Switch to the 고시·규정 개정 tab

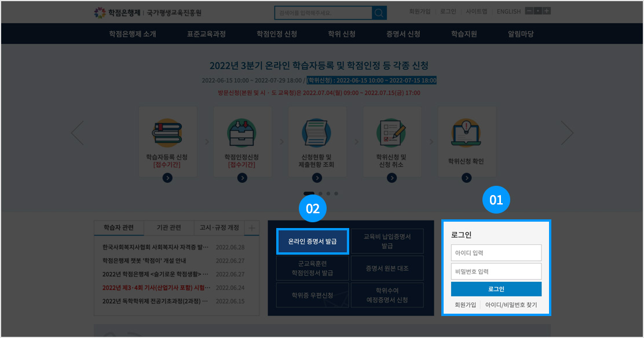pyautogui.click(x=219, y=227)
